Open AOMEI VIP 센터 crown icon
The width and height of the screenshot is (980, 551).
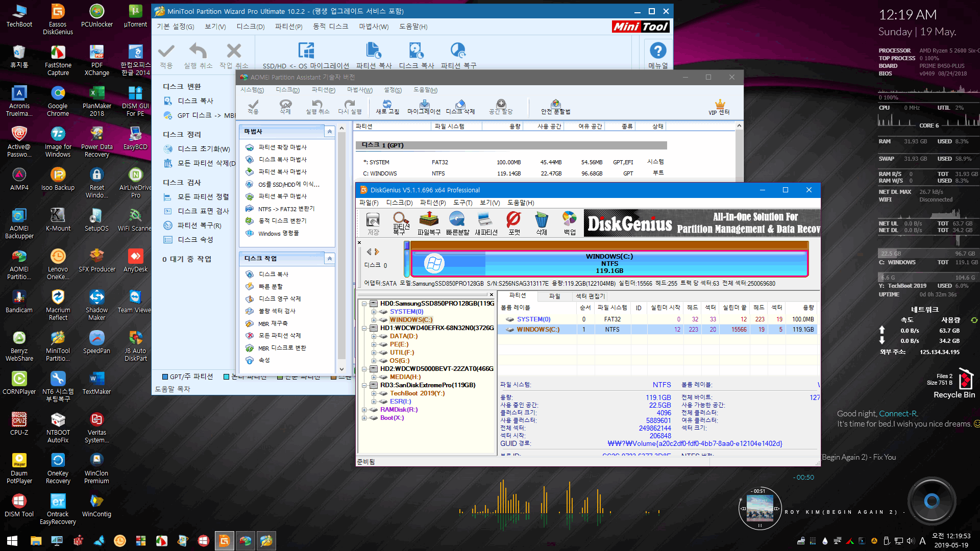coord(719,107)
